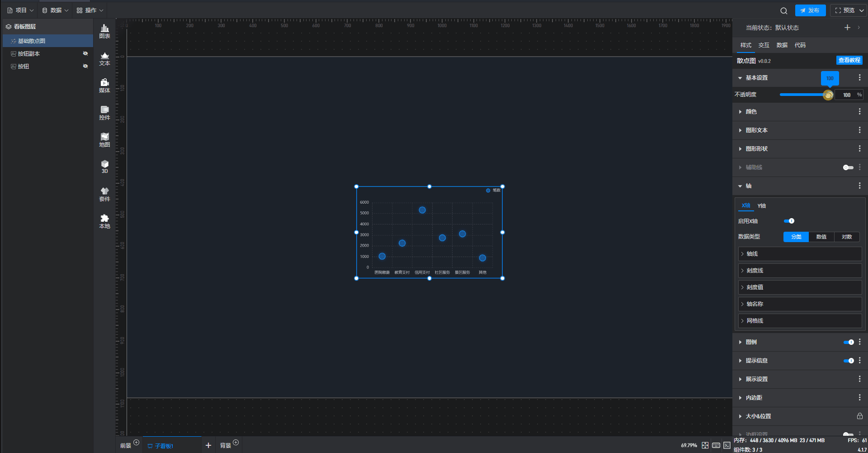Disable the 图例 legend switch
Screen dimensions: 868x453
[849, 342]
